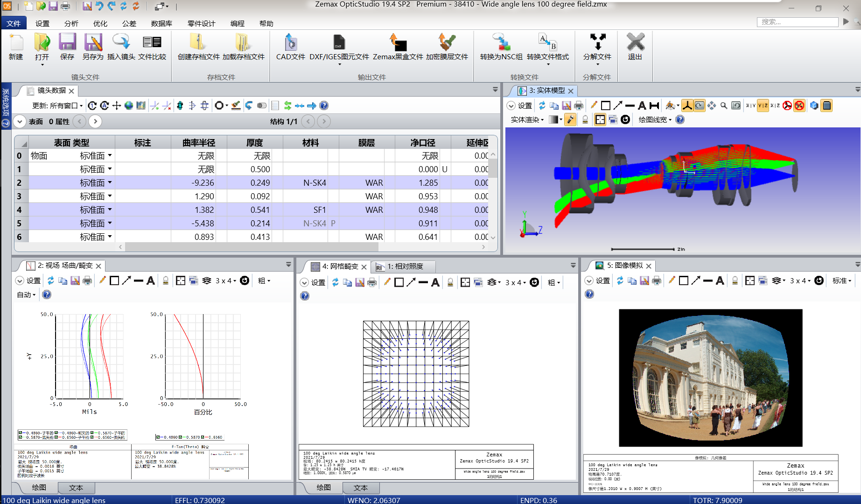Open the 标准 dropdown in 图像模拟 window
861x504 pixels.
(842, 280)
